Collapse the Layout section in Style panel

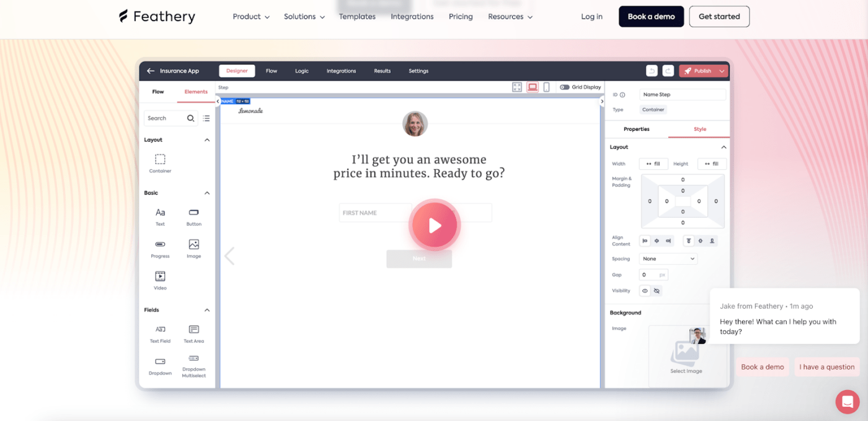pos(724,147)
